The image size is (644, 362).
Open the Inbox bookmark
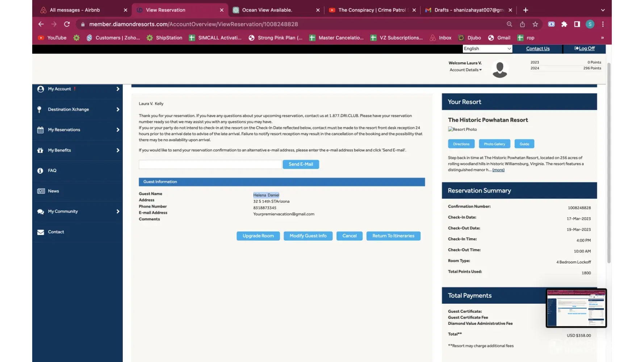point(440,38)
